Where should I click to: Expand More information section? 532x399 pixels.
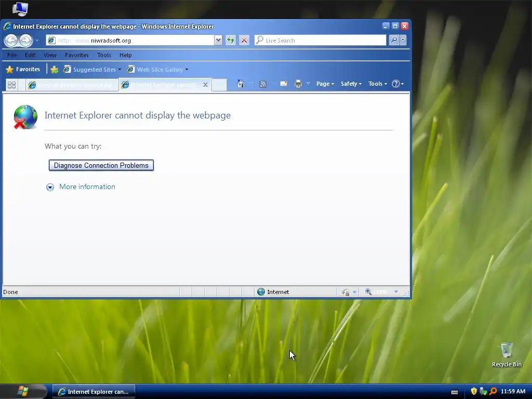coord(50,187)
